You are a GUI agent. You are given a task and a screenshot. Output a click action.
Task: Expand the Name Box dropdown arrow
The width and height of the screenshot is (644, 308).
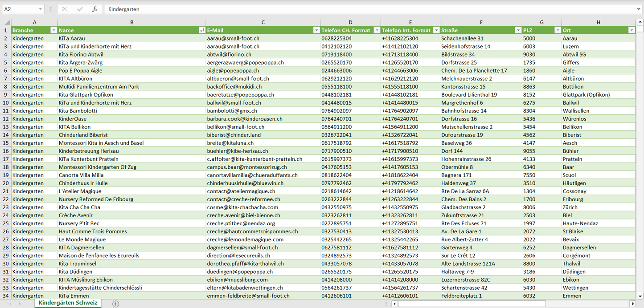[x=41, y=9]
